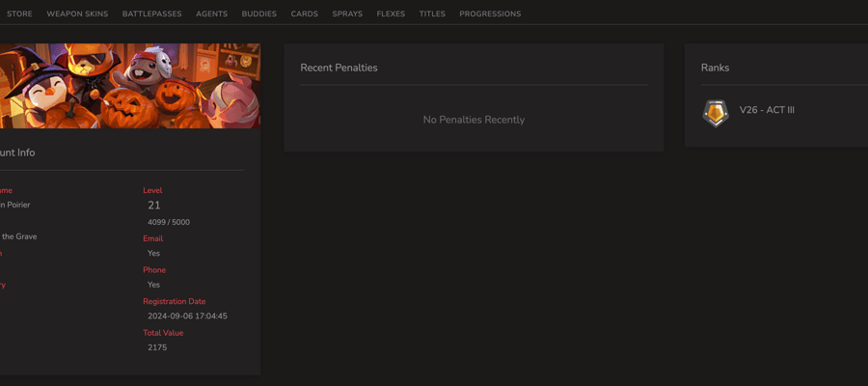868x386 pixels.
Task: Click the gold rank badge icon
Action: point(716,113)
